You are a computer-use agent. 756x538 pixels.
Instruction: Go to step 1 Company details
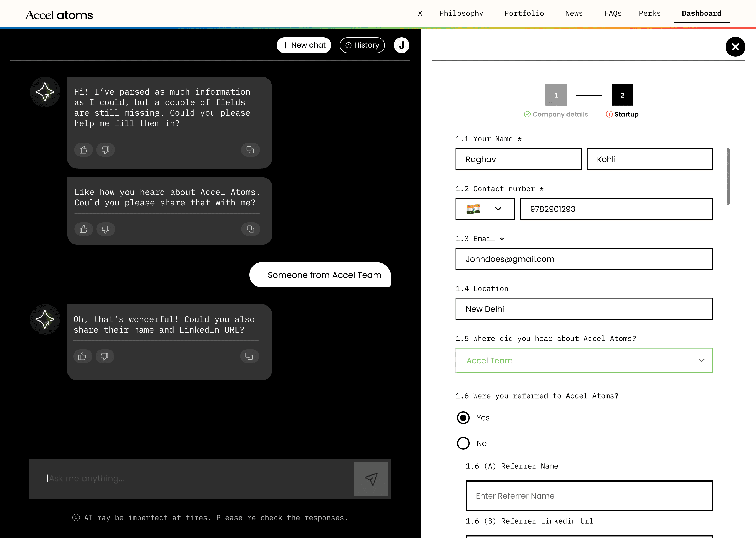[556, 95]
